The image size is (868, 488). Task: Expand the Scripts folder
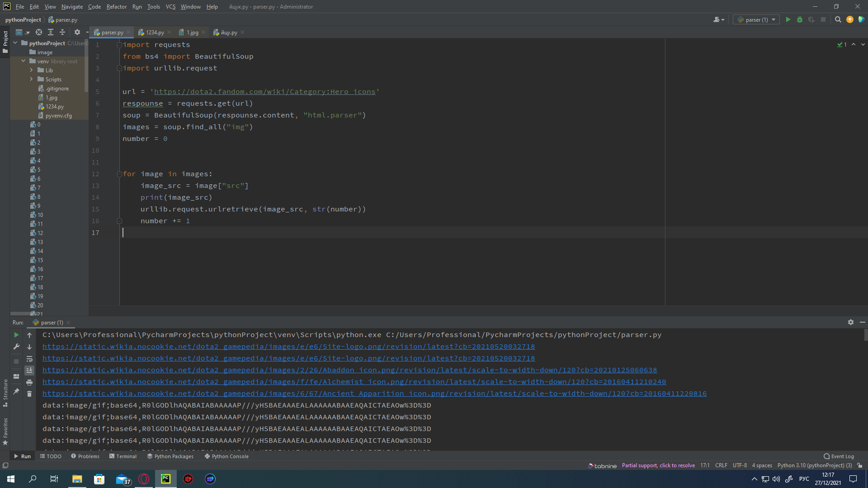(31, 79)
